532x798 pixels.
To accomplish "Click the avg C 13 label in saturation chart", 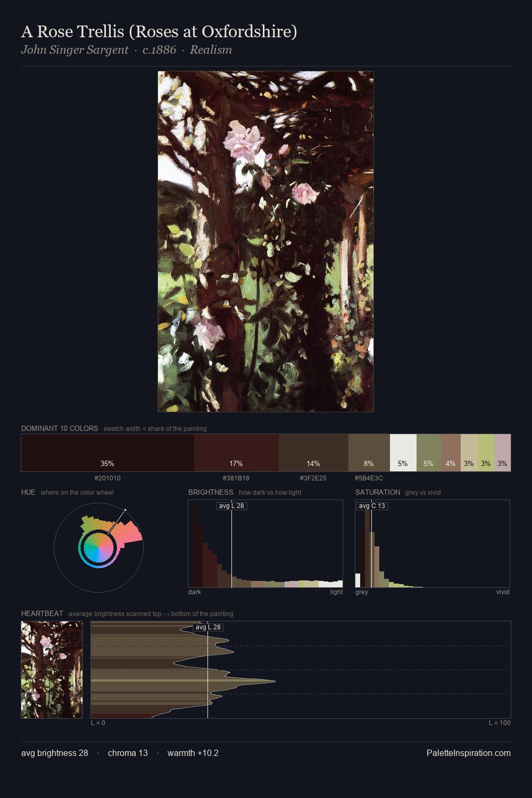I will [x=371, y=506].
